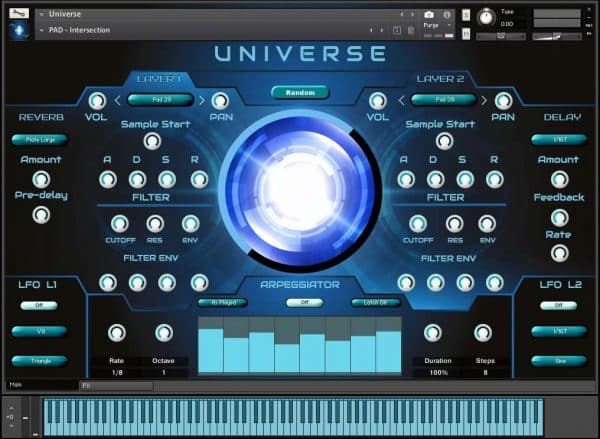Screen dimensions: 600x439
Task: Open the Delay time dropdown
Action: [x=559, y=140]
